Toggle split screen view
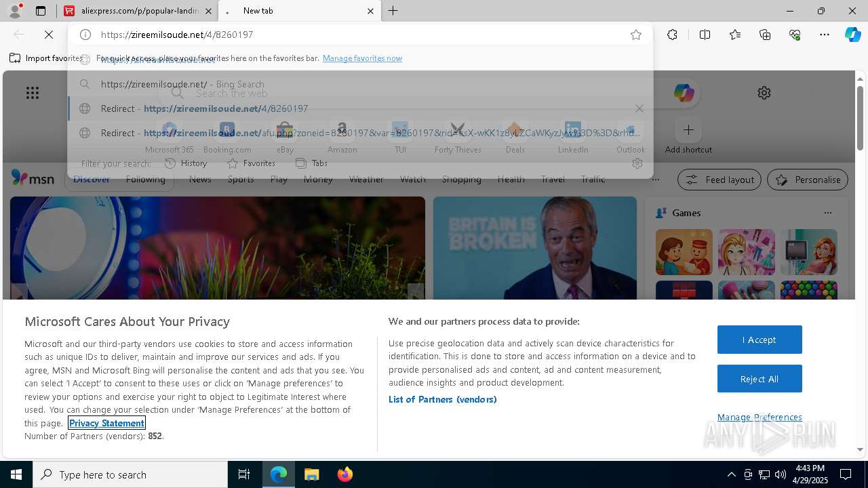868x488 pixels. click(x=705, y=35)
